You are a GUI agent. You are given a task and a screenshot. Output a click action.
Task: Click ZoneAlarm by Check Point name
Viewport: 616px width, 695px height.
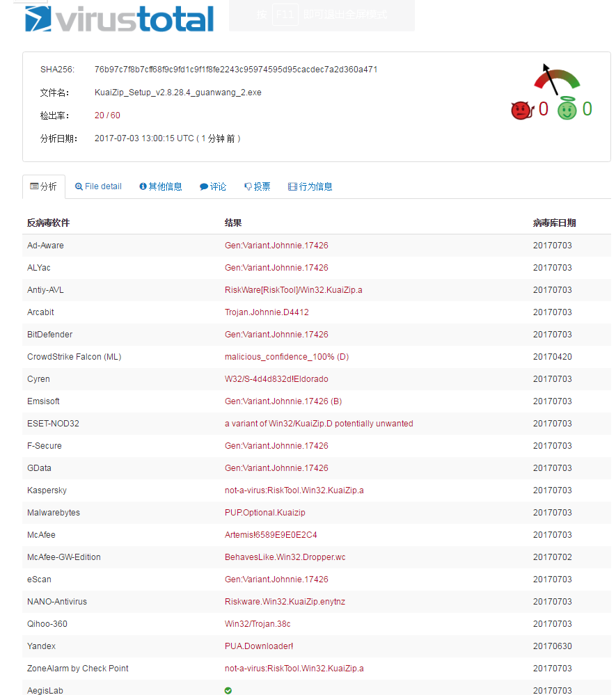click(x=78, y=669)
